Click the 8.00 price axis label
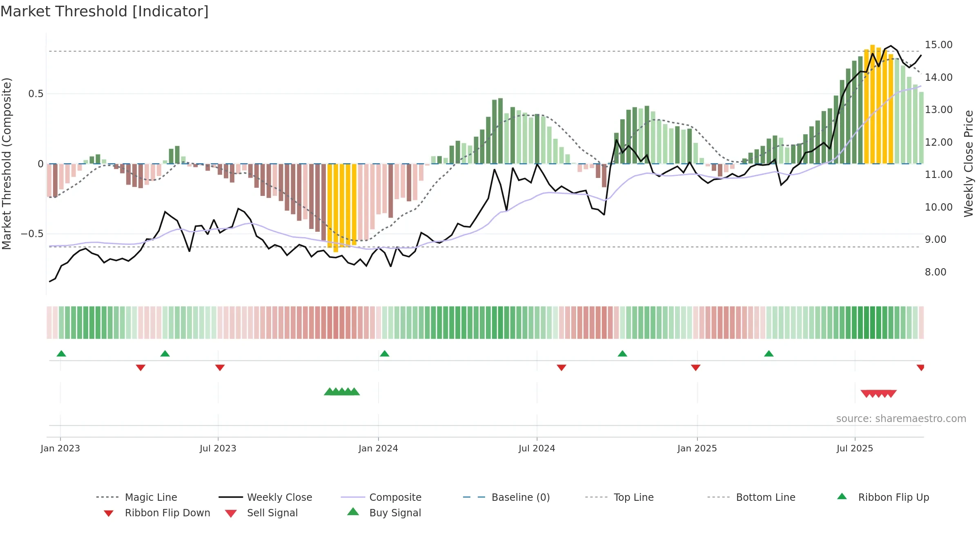980x551 pixels. (x=935, y=272)
